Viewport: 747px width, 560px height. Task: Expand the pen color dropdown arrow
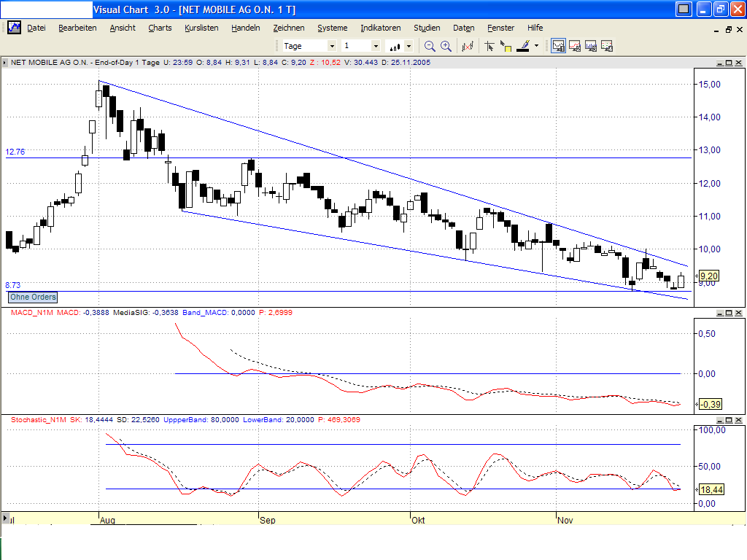537,45
